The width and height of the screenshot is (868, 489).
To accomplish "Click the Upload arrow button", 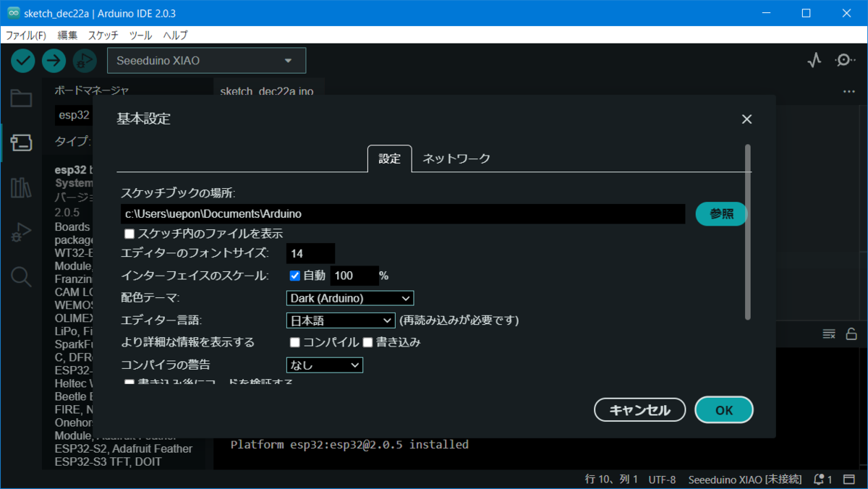I will (54, 61).
